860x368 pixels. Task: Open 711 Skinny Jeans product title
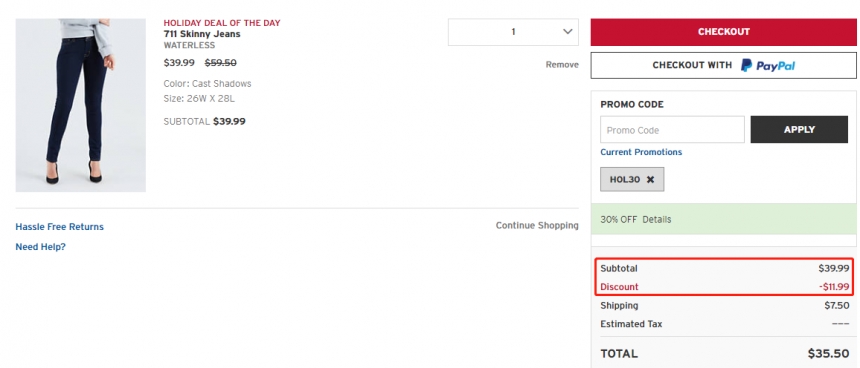tap(202, 34)
